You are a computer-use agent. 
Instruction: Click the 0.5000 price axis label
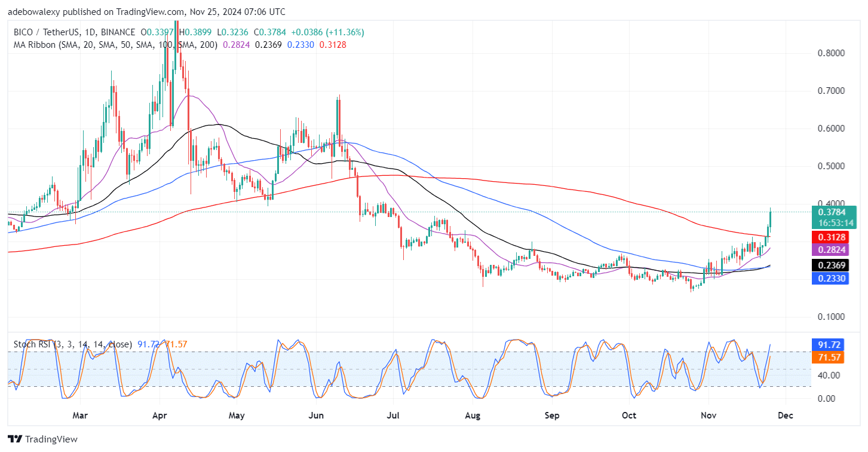[x=831, y=166]
